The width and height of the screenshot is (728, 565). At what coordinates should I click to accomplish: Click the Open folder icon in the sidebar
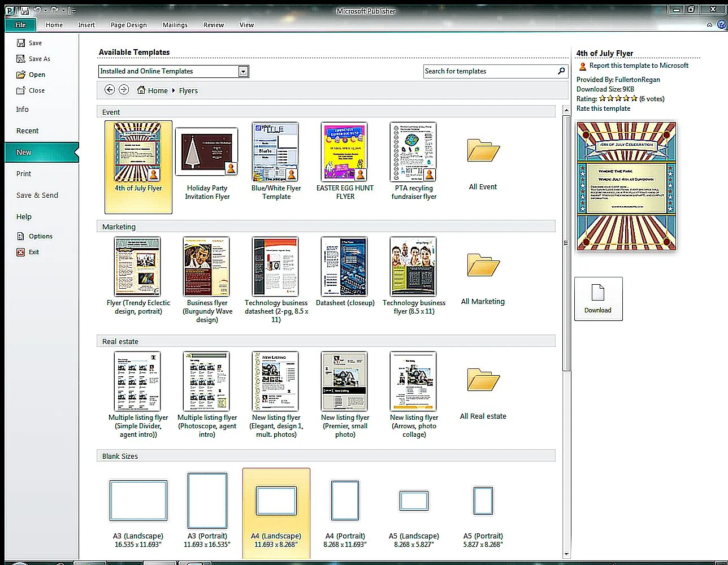pyautogui.click(x=21, y=75)
